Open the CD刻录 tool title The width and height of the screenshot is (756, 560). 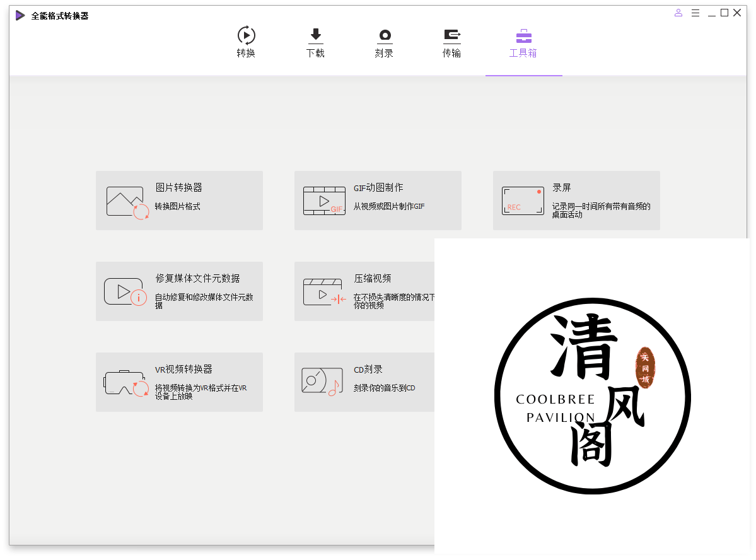pyautogui.click(x=368, y=369)
